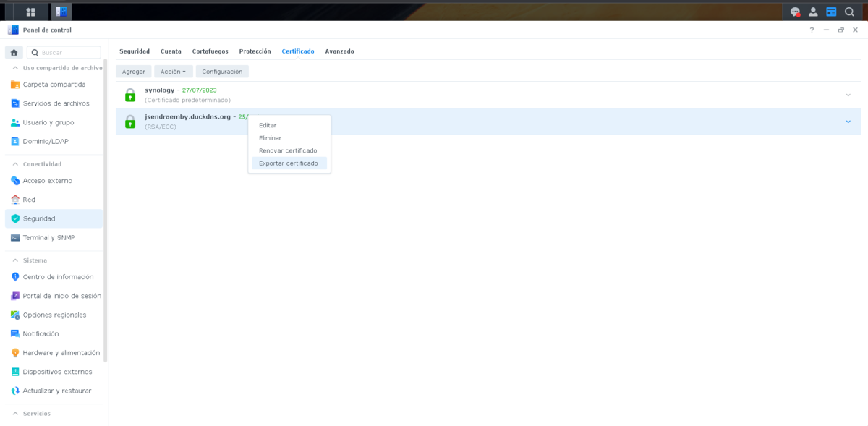
Task: Click the Notificación icon
Action: click(15, 333)
